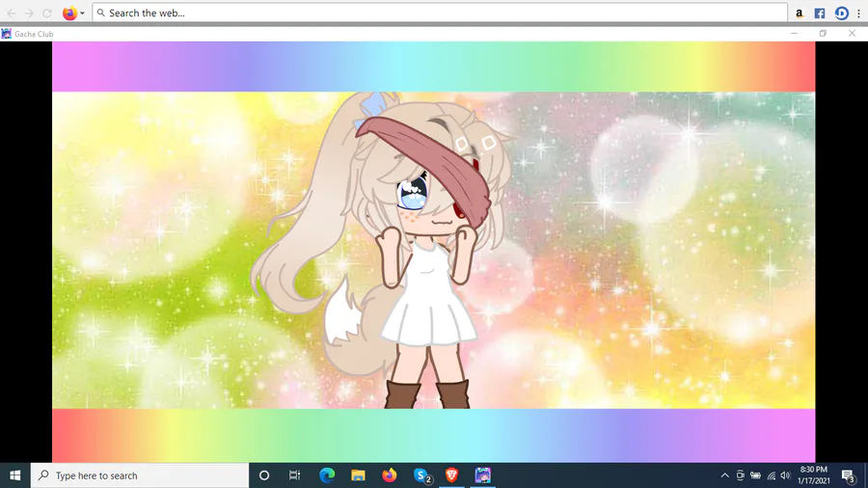Click the Gacha Club window title icon
Viewport: 868px width, 488px height.
click(x=6, y=34)
